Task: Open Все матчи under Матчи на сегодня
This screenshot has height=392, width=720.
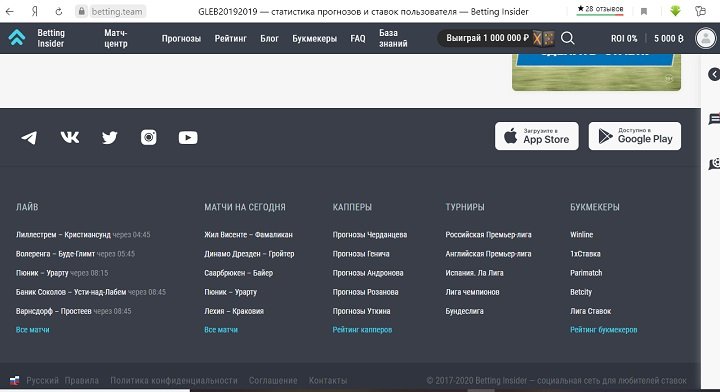Action: click(x=221, y=330)
